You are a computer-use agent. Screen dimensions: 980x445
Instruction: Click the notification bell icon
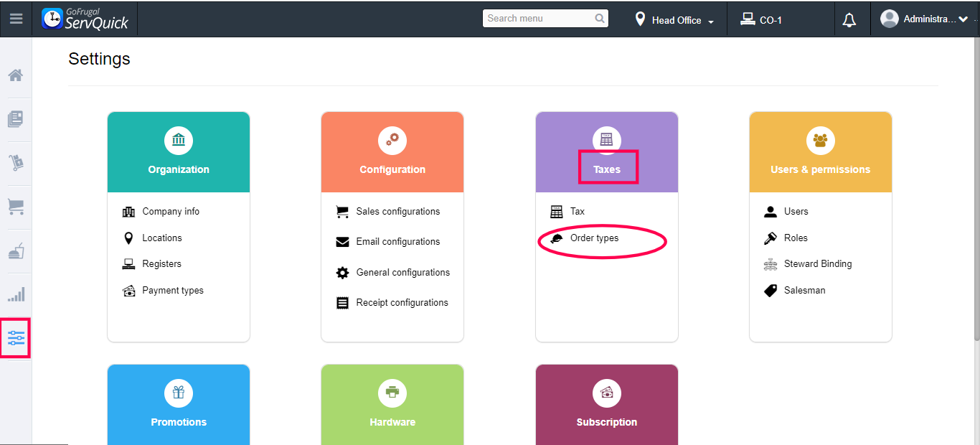(849, 20)
